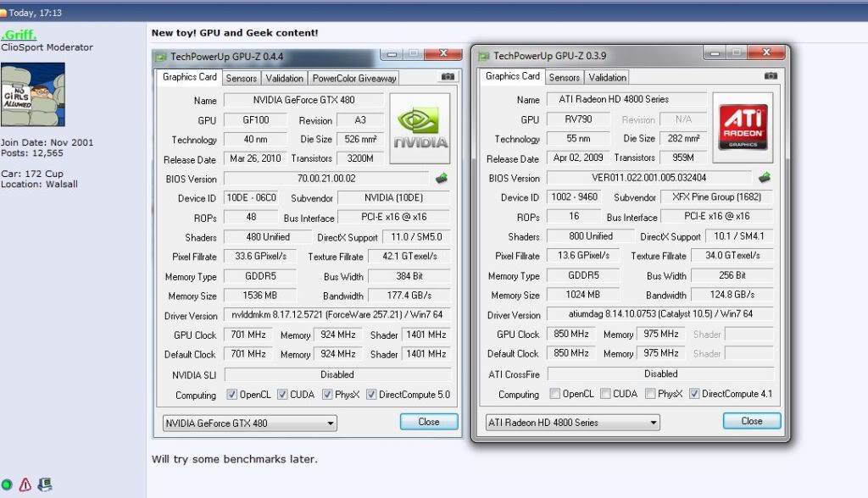Click the Close button in the ATI window
Viewport: 868px width, 498px height.
[751, 421]
